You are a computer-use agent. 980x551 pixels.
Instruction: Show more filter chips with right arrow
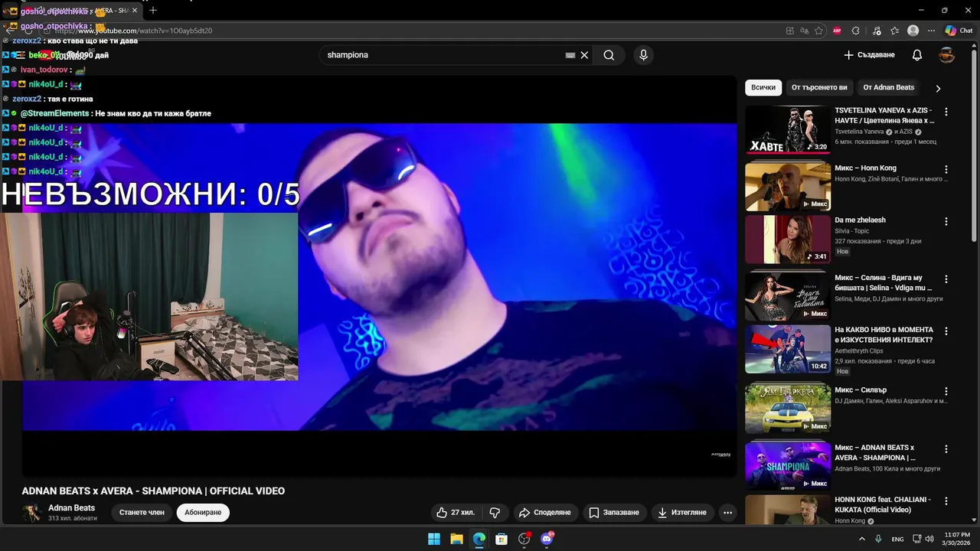tap(938, 88)
